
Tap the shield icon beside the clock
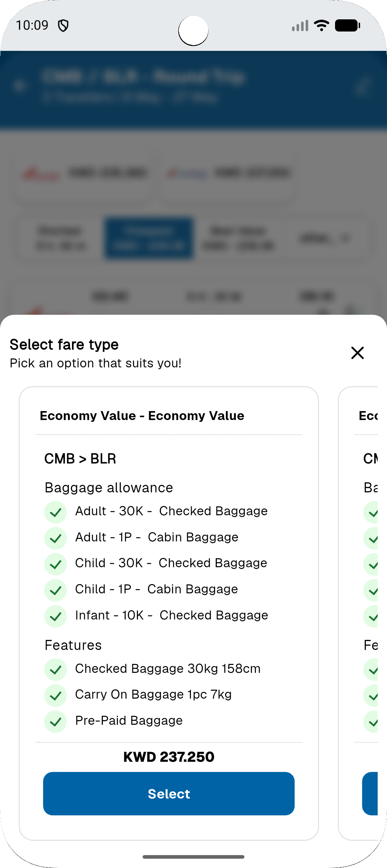63,26
